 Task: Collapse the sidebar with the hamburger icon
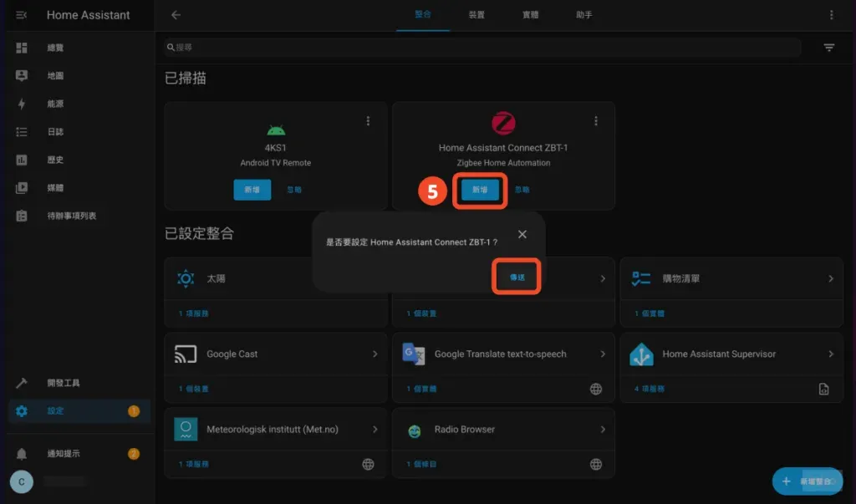pyautogui.click(x=18, y=14)
